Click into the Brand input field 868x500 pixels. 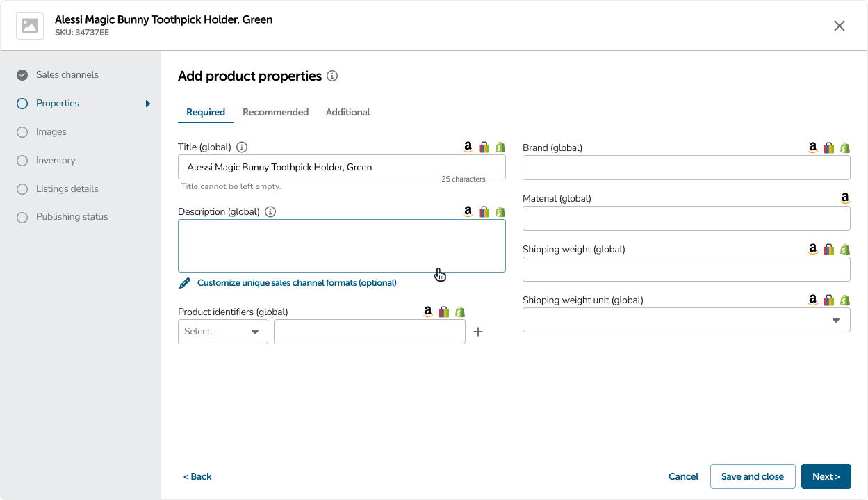coord(686,168)
